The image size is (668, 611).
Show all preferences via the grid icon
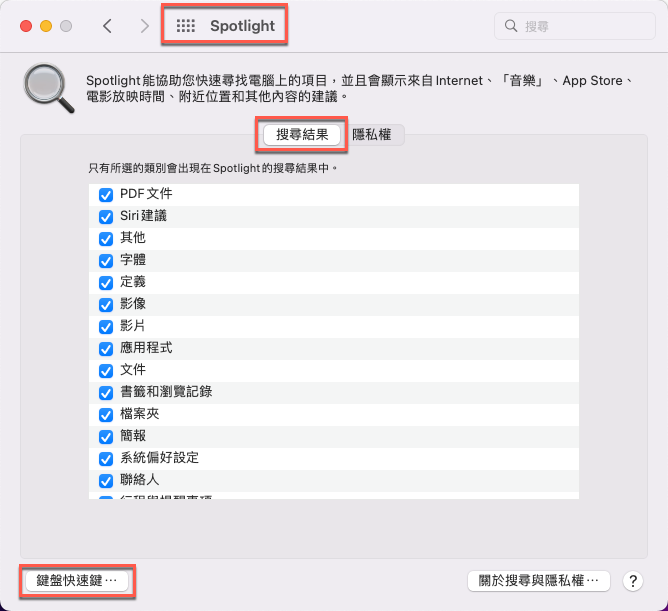pos(186,26)
